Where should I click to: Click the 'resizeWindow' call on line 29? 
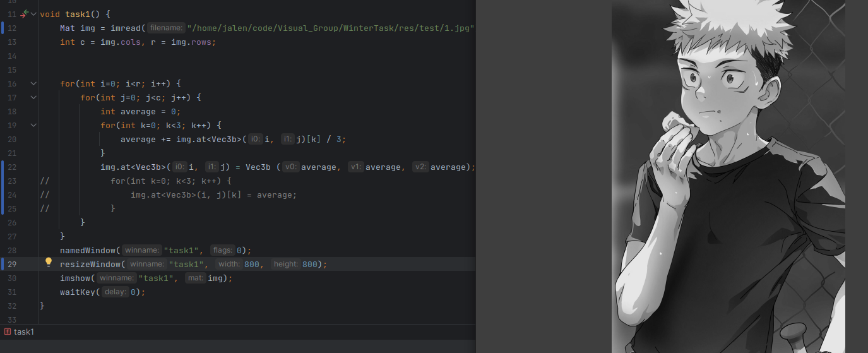pos(90,264)
